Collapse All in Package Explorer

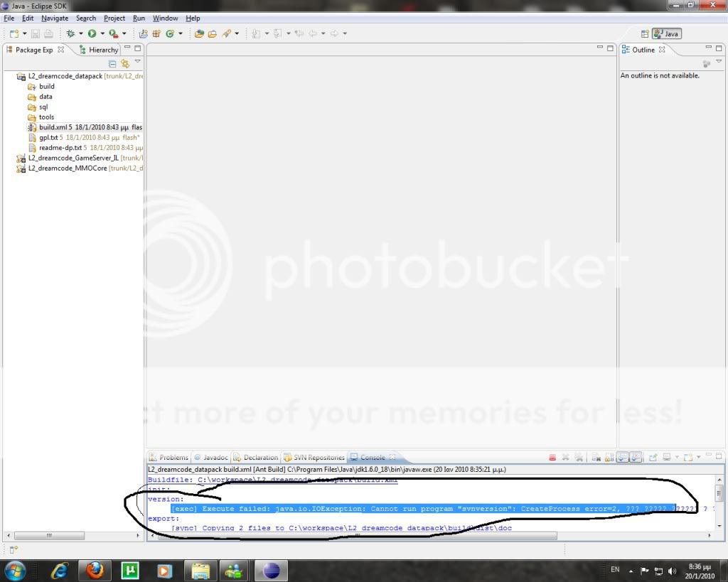point(112,63)
